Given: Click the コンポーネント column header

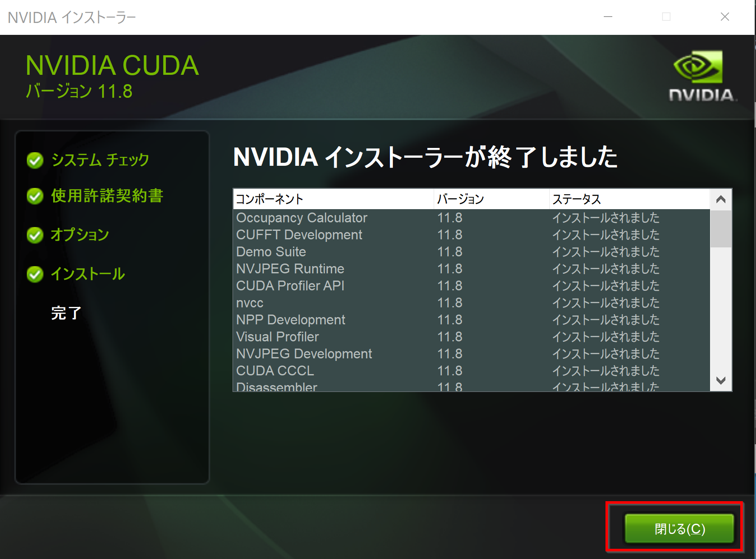Looking at the screenshot, I should pos(333,199).
